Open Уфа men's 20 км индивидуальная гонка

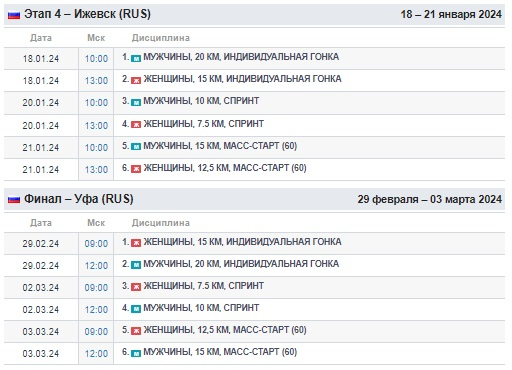pyautogui.click(x=241, y=264)
